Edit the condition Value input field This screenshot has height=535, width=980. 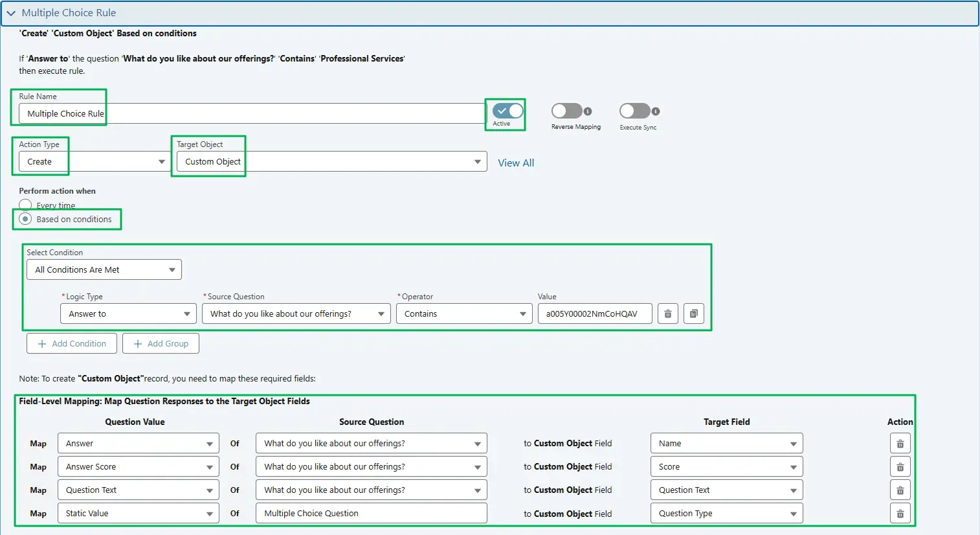(x=594, y=313)
